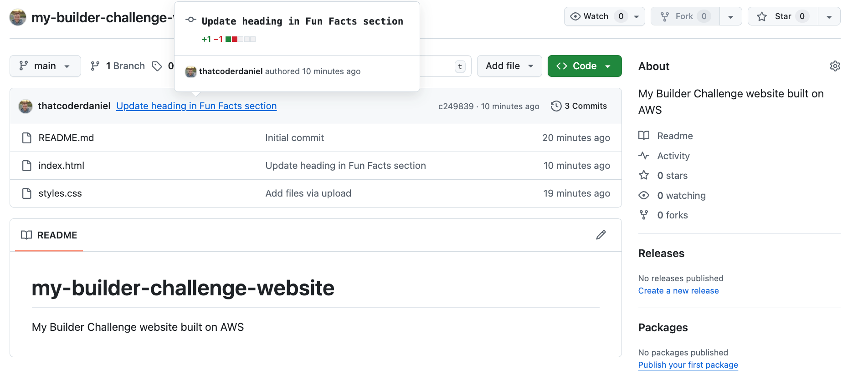Star this repository
This screenshot has height=385, width=868.
[x=783, y=16]
